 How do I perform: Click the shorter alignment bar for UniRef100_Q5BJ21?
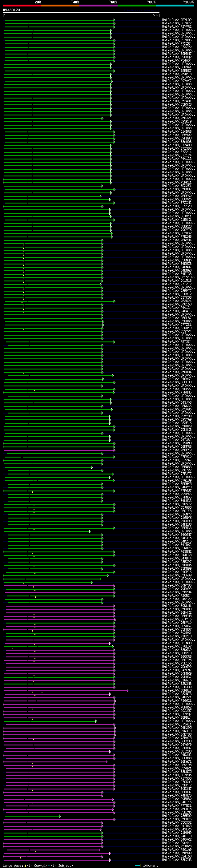click(54, 118)
